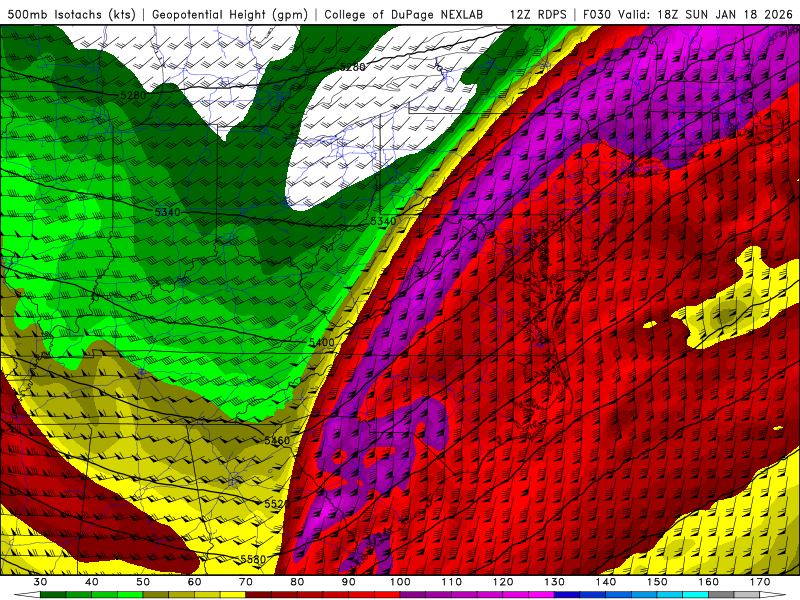Click the dark blue swatch right of 130
Viewport: 800px width, 600px height.
point(567,594)
